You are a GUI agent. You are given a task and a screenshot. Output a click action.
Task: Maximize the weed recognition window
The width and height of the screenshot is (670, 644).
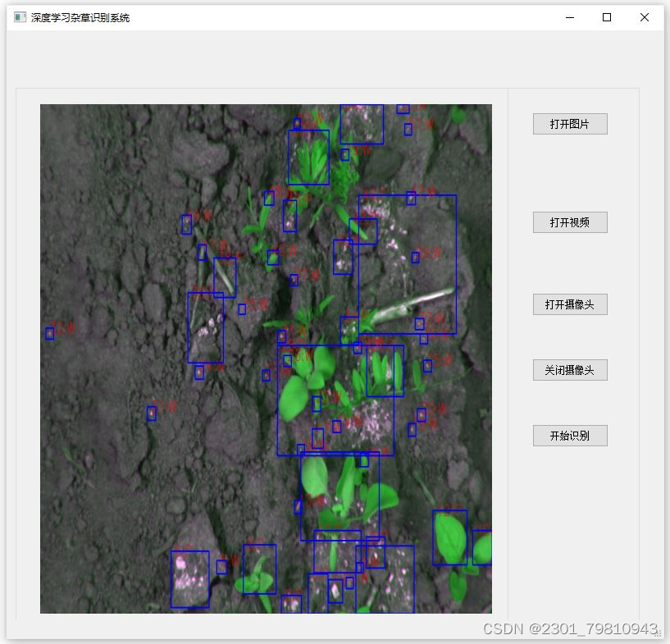(606, 17)
